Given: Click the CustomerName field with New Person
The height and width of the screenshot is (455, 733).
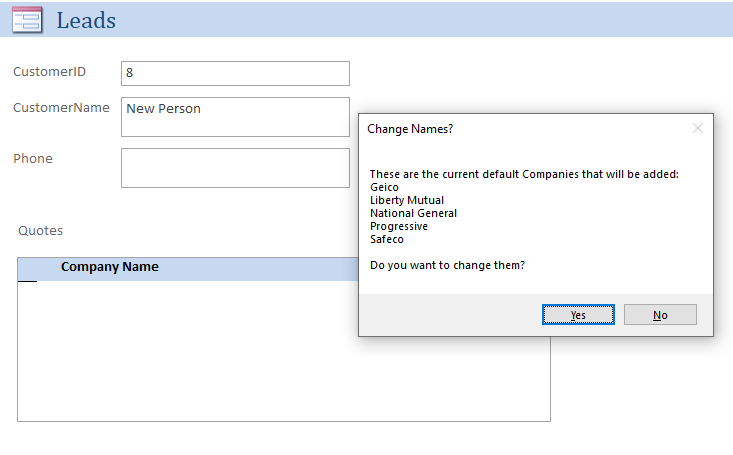Looking at the screenshot, I should (235, 117).
